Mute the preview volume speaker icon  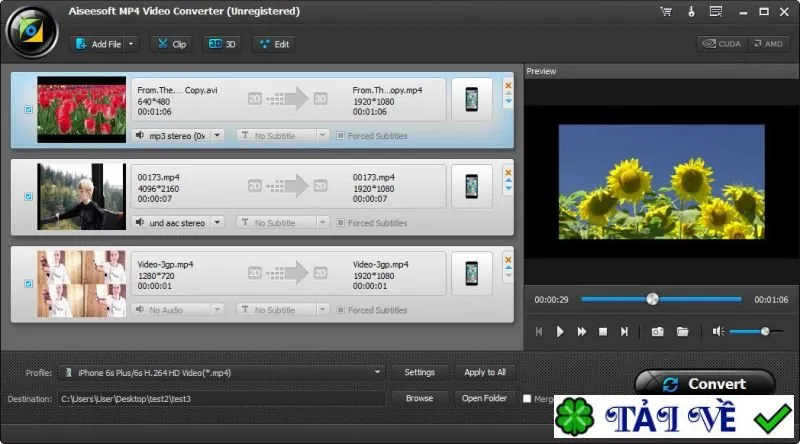pyautogui.click(x=718, y=332)
